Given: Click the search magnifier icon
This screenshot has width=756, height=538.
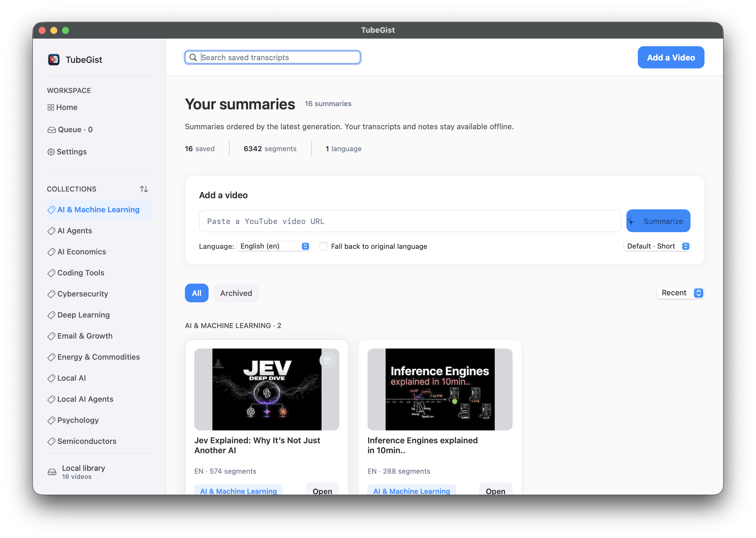Looking at the screenshot, I should click(x=193, y=58).
